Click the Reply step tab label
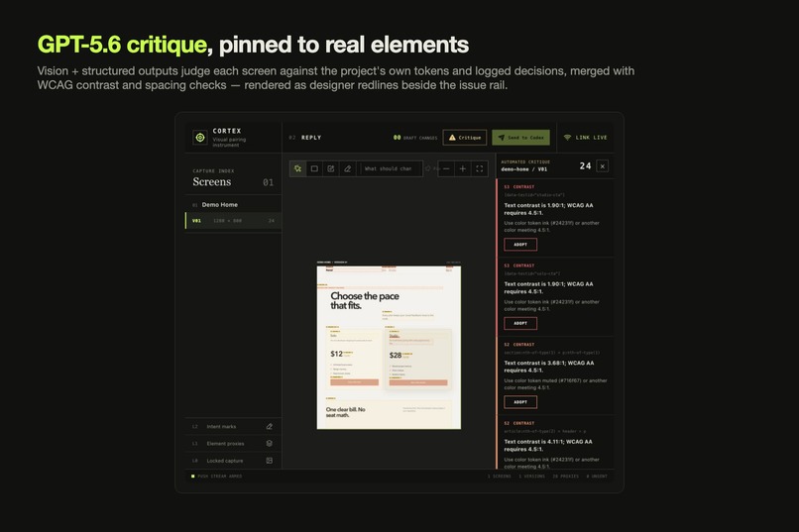 click(311, 138)
